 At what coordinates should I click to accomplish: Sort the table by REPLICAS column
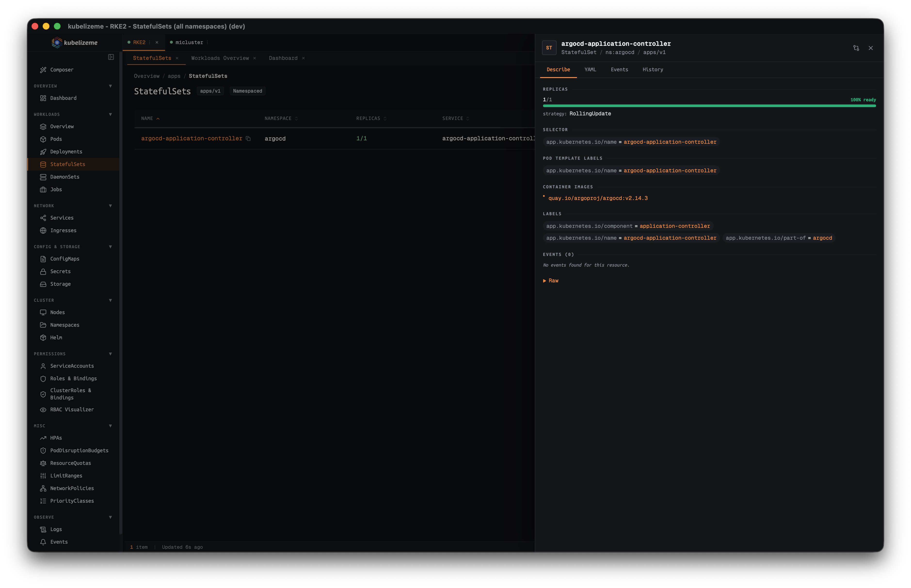[371, 118]
